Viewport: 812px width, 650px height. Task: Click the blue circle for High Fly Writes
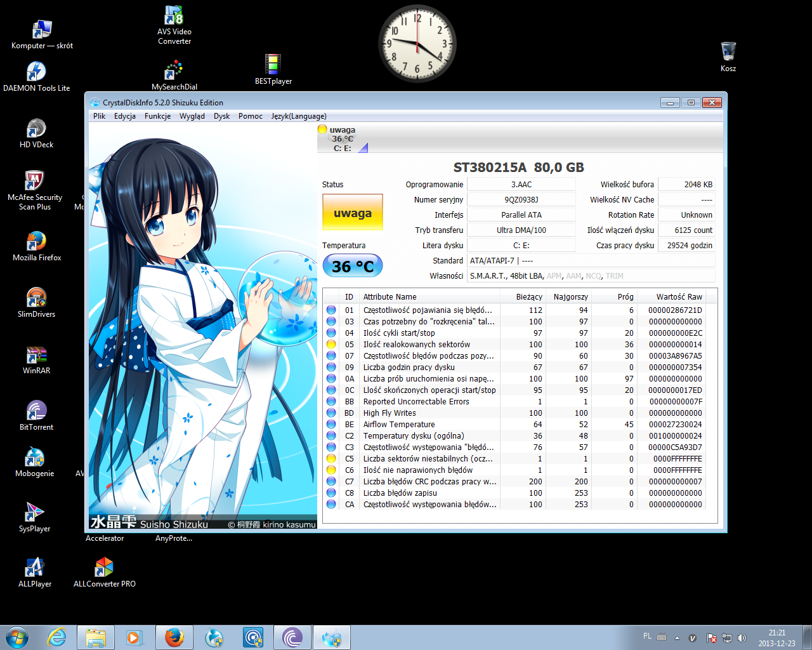pos(331,413)
